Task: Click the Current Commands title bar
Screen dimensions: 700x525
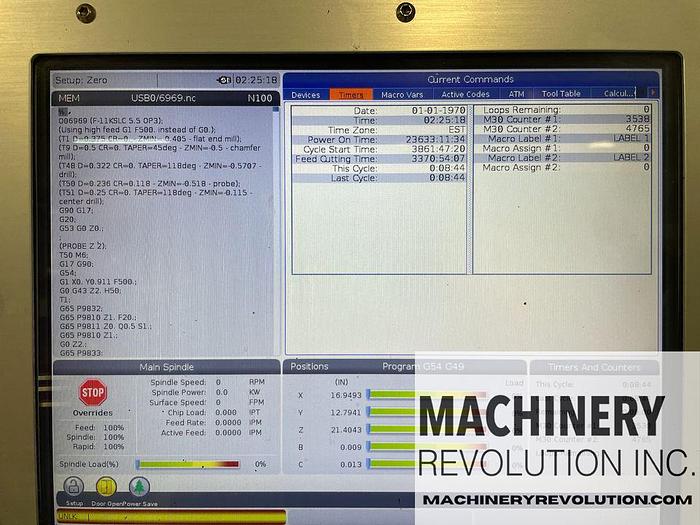Action: (471, 79)
